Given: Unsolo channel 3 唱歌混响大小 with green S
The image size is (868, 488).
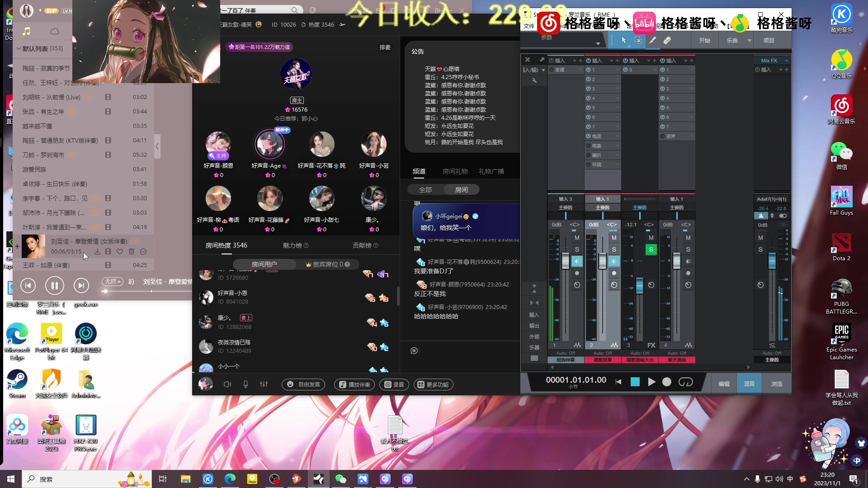Looking at the screenshot, I should [651, 249].
